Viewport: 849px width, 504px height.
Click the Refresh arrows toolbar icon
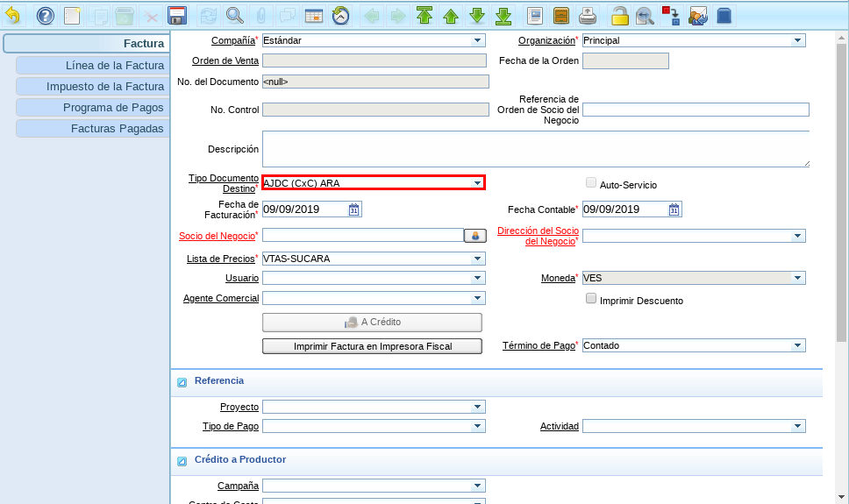(x=209, y=16)
